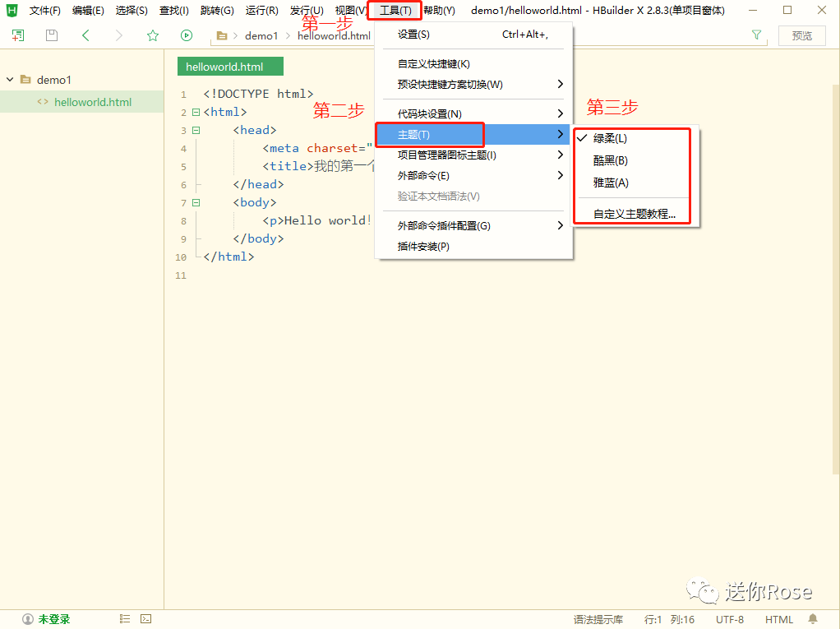Click the 预览 preview button
840x629 pixels.
coord(801,35)
